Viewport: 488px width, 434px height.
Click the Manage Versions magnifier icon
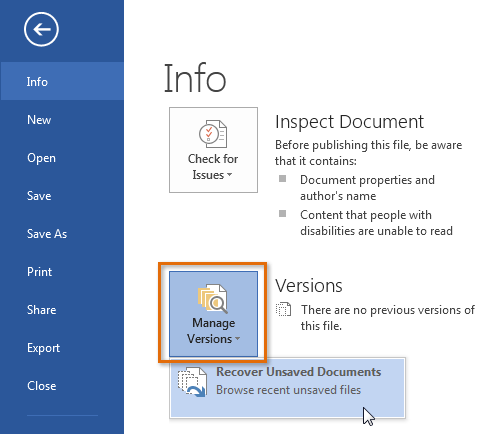point(213,298)
